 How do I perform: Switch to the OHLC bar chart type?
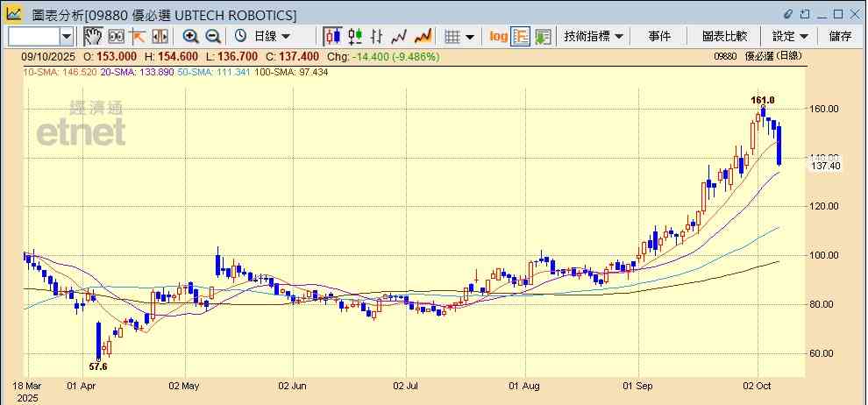click(377, 36)
